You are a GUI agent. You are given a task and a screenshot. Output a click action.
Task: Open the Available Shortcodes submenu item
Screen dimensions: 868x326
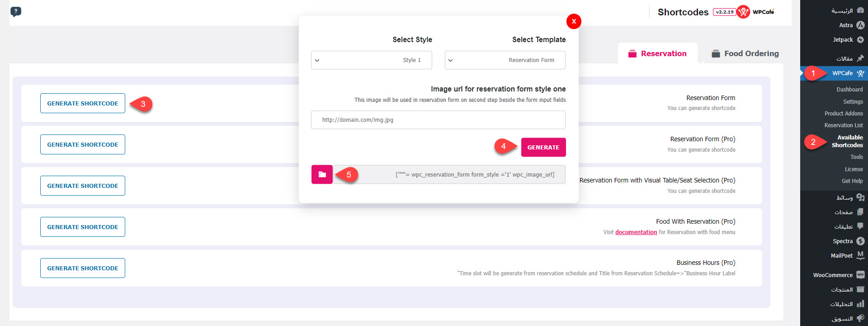click(x=847, y=141)
